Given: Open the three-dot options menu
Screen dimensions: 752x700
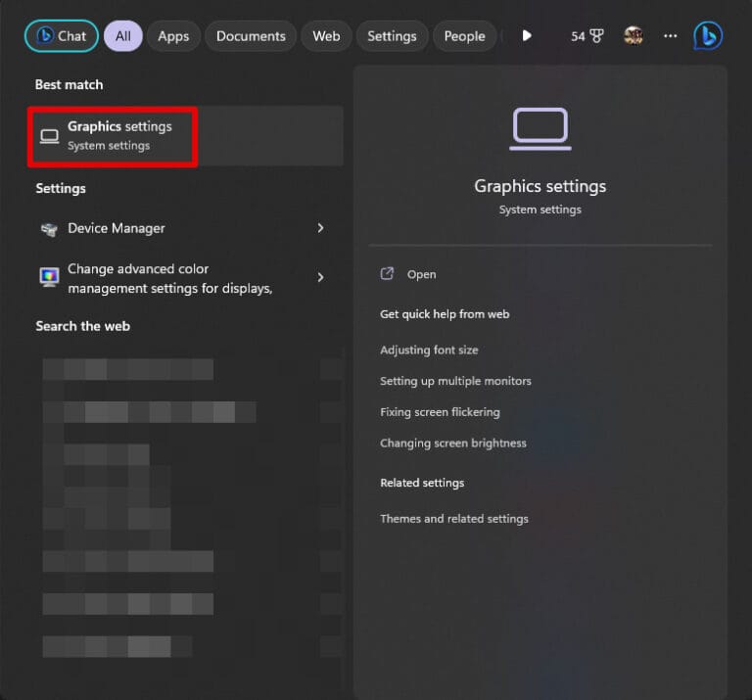Looking at the screenshot, I should click(670, 36).
